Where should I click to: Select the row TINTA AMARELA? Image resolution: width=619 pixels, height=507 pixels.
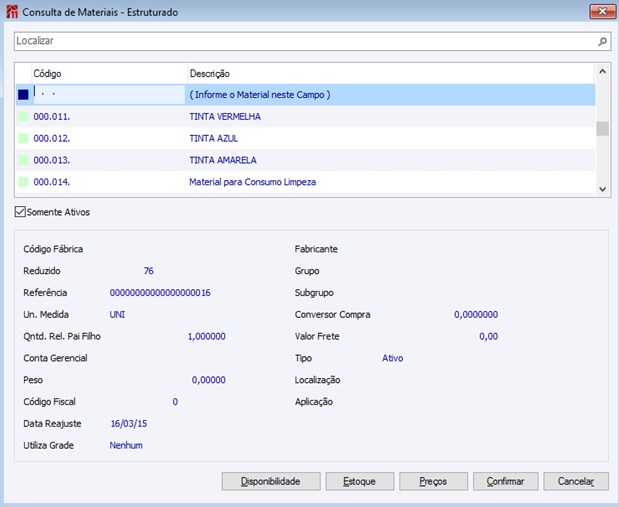tap(306, 160)
